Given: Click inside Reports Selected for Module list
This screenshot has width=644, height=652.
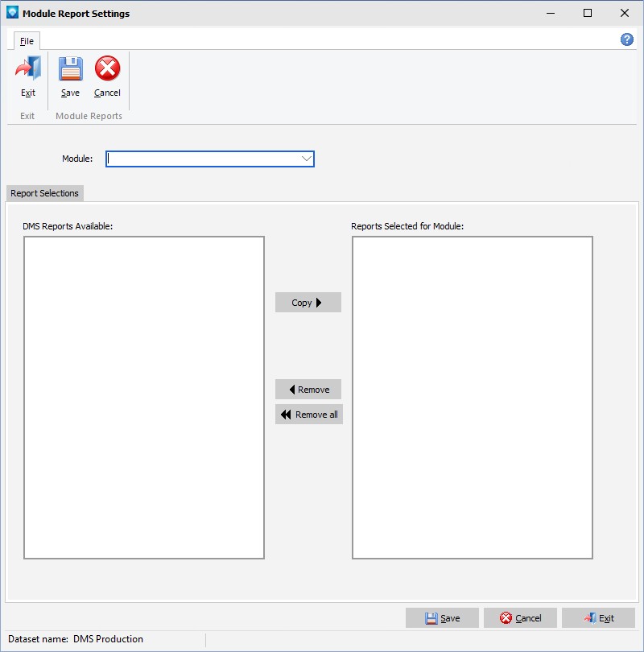Looking at the screenshot, I should point(473,398).
